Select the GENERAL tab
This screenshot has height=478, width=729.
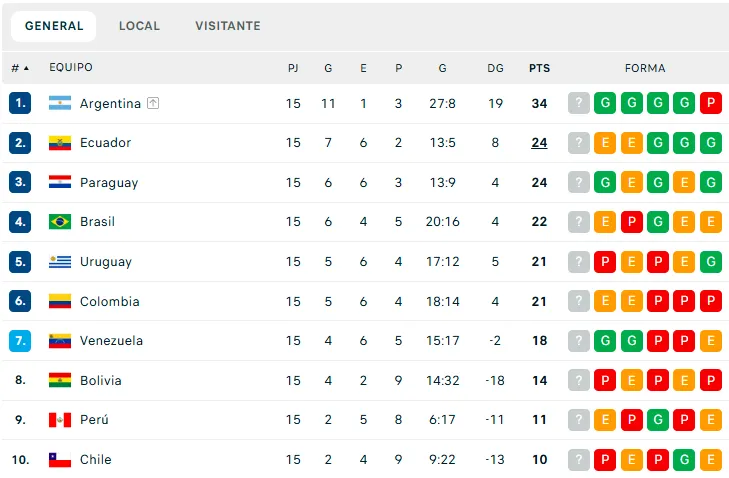(54, 26)
